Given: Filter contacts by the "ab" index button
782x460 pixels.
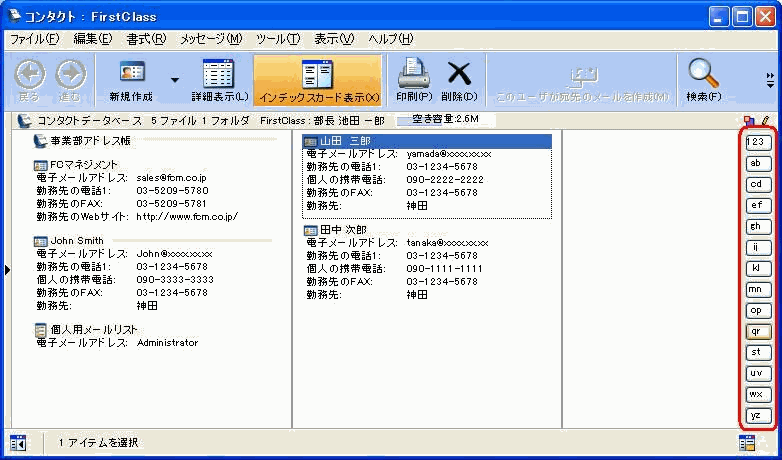Looking at the screenshot, I should point(759,162).
